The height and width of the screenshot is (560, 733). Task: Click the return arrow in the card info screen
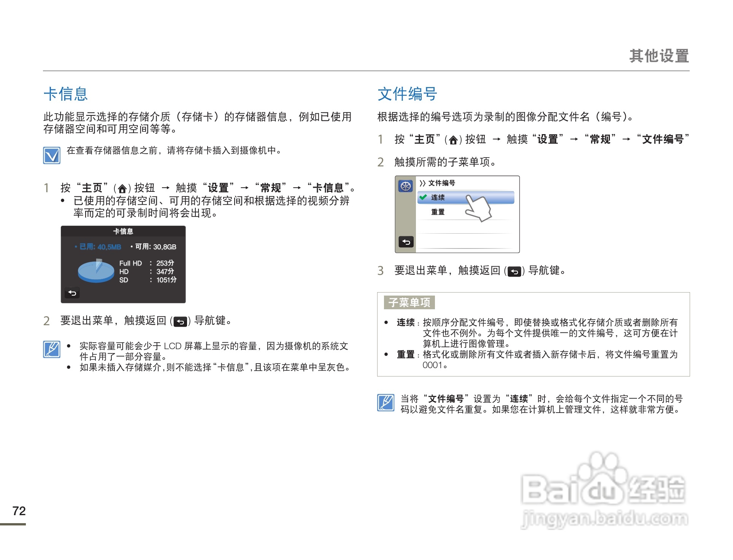tap(72, 293)
